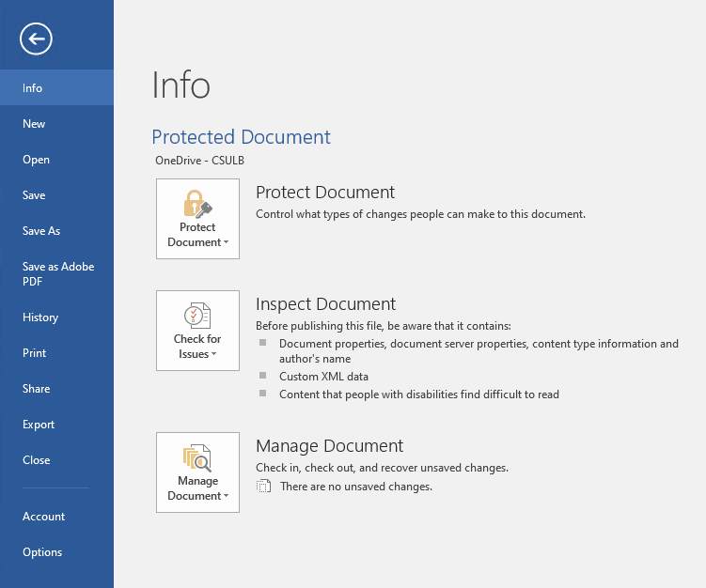
Task: Click the large Info page heading
Action: [181, 85]
